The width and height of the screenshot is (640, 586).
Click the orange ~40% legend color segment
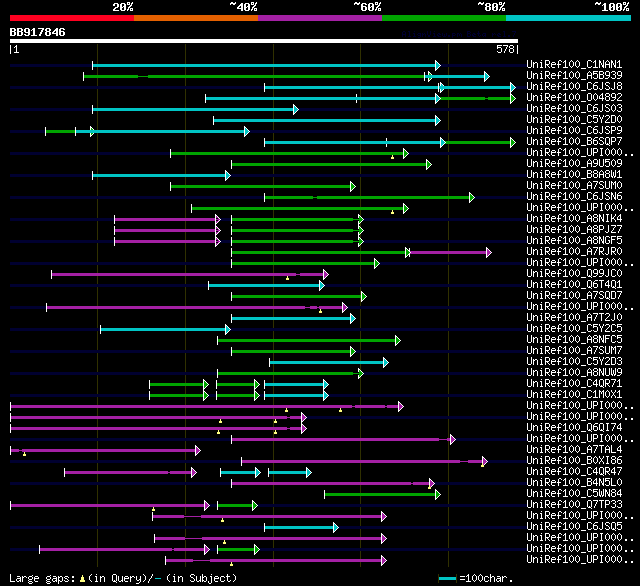click(x=196, y=18)
